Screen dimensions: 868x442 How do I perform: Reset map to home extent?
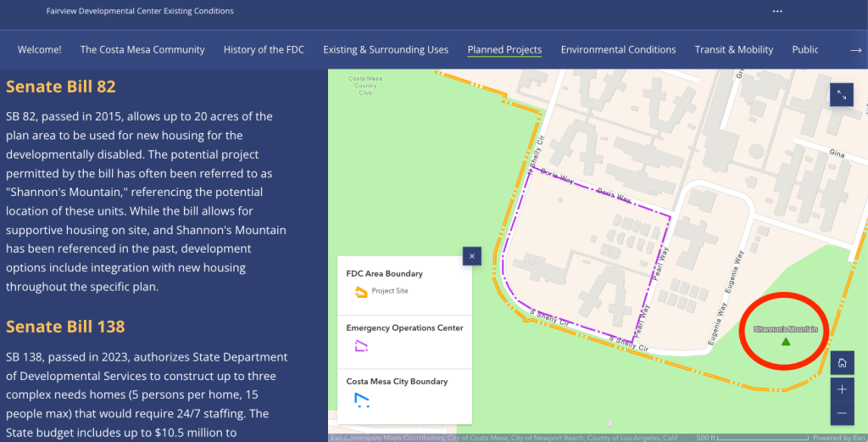(842, 363)
